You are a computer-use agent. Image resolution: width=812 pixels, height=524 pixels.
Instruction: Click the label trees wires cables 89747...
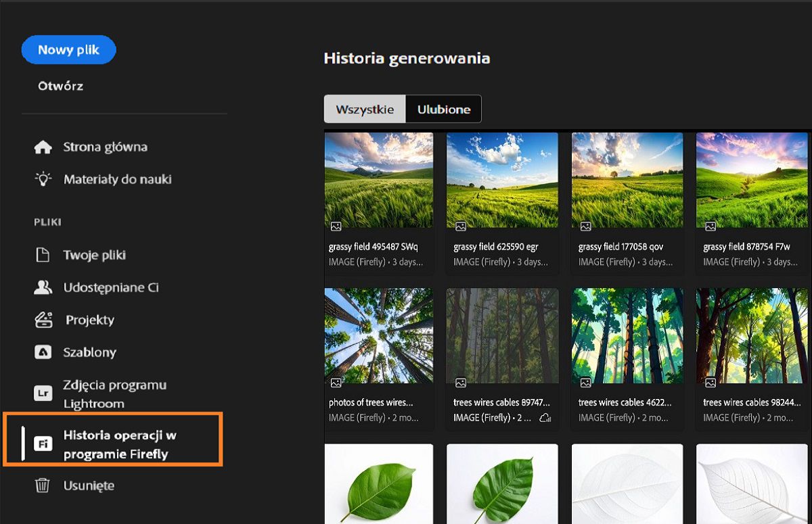coord(502,402)
